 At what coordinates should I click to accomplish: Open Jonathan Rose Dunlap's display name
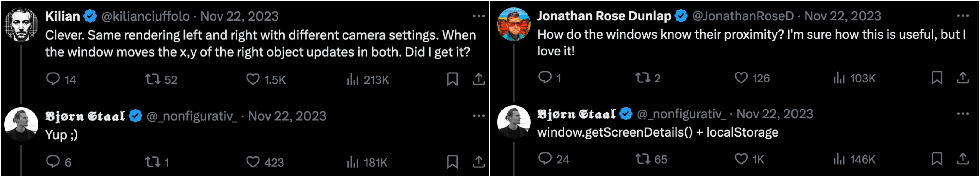tap(604, 16)
